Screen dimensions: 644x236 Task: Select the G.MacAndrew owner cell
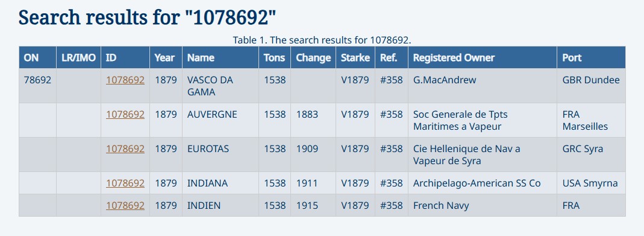coord(483,86)
